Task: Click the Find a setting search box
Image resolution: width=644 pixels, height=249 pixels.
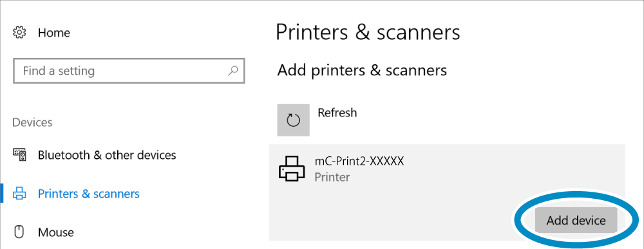Action: point(129,71)
